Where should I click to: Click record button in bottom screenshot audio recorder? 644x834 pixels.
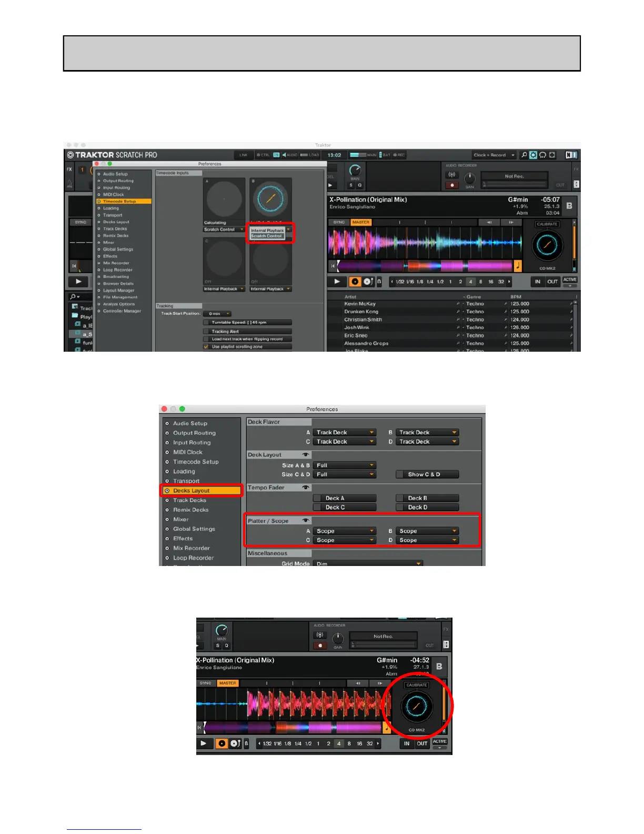point(319,646)
